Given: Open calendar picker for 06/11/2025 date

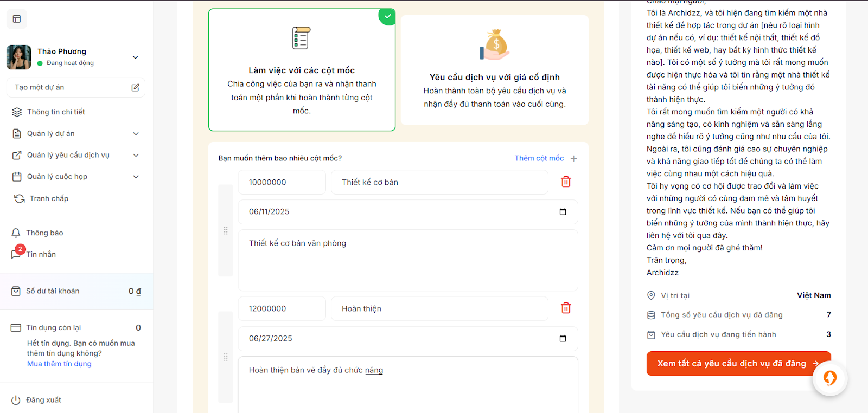Looking at the screenshot, I should [x=563, y=212].
